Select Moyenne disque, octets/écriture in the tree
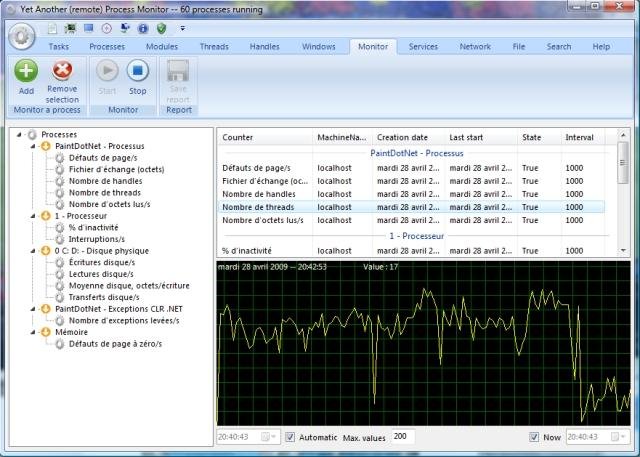 pos(129,286)
